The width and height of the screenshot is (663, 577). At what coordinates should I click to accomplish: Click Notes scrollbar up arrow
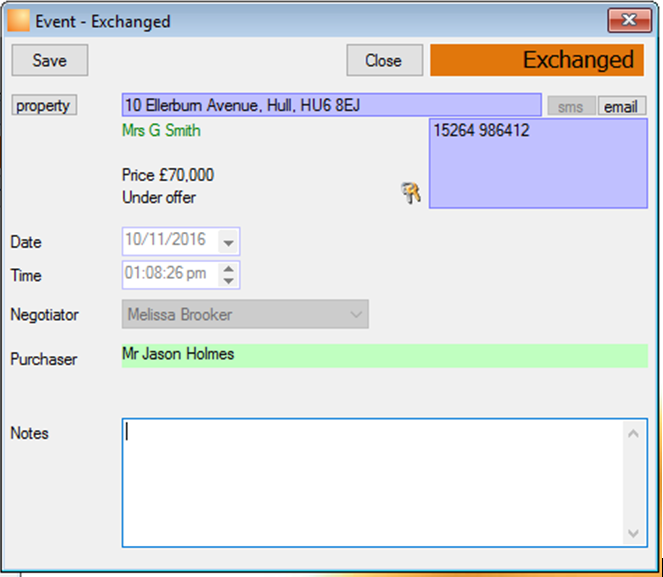coord(633,433)
